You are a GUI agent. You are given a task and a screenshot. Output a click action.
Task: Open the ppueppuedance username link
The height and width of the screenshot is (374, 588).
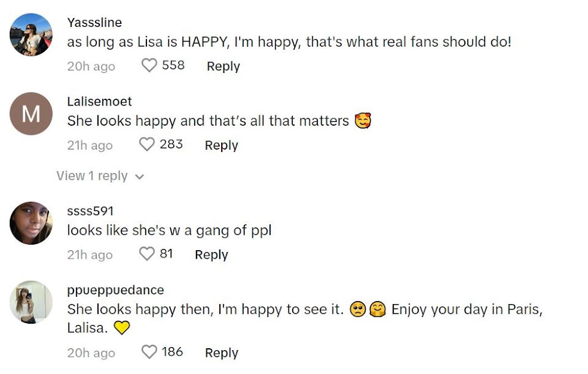(115, 289)
